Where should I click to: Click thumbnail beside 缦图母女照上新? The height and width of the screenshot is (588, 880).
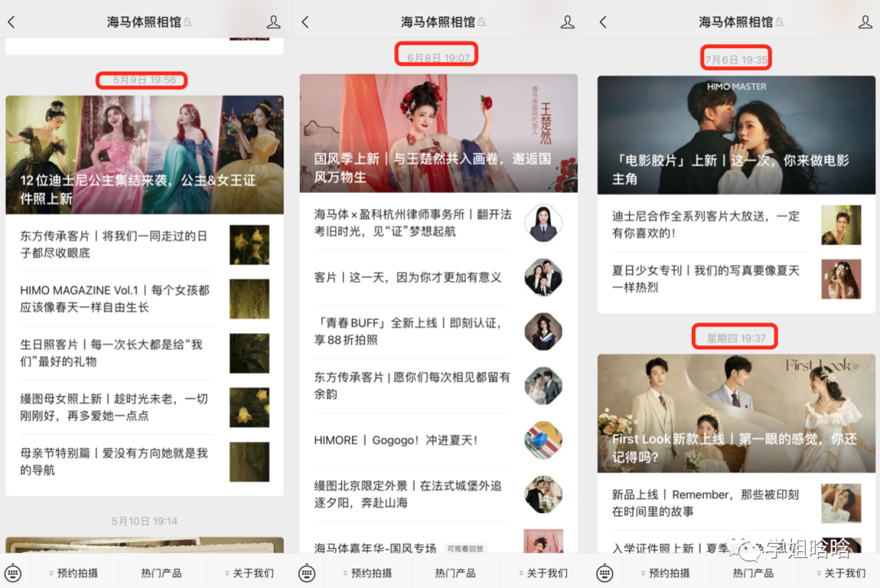(249, 407)
